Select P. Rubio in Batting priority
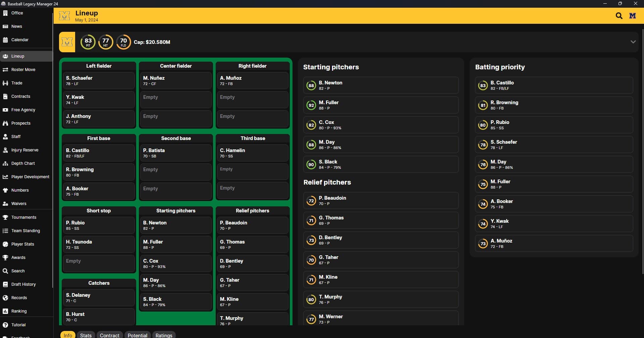 (x=554, y=125)
